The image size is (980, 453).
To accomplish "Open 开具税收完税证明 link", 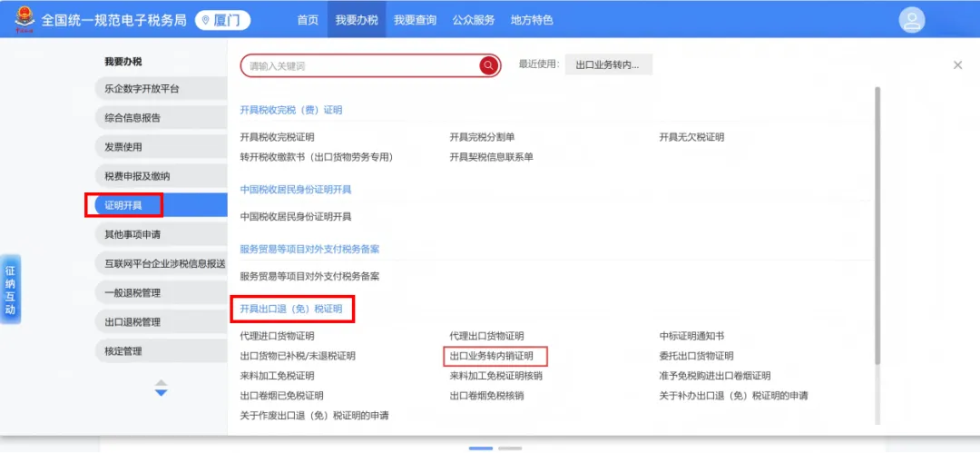I will 277,137.
